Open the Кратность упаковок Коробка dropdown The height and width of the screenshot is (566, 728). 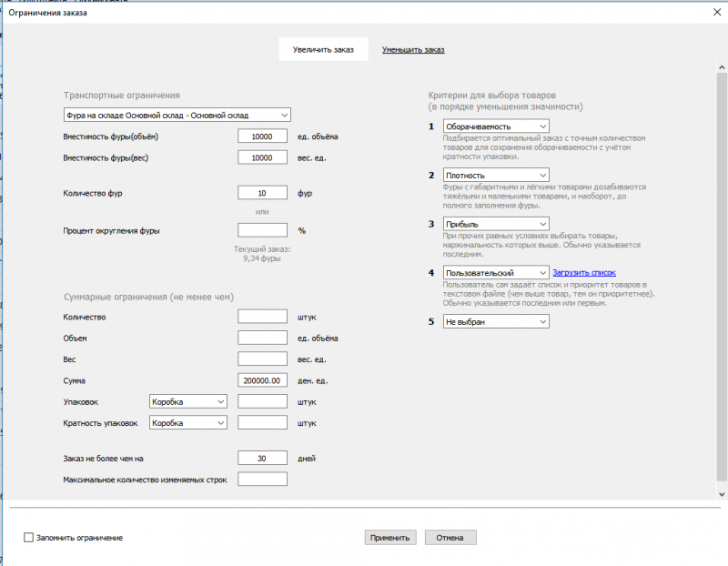coord(187,423)
